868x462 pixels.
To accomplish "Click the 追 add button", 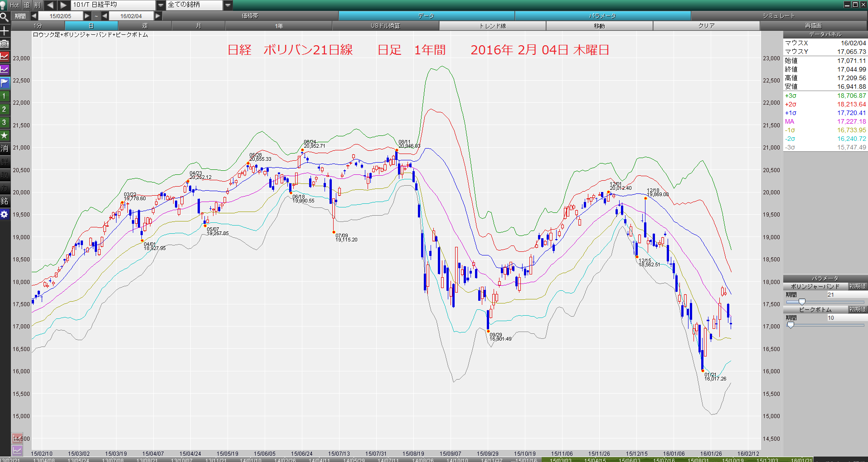I will (x=27, y=5).
